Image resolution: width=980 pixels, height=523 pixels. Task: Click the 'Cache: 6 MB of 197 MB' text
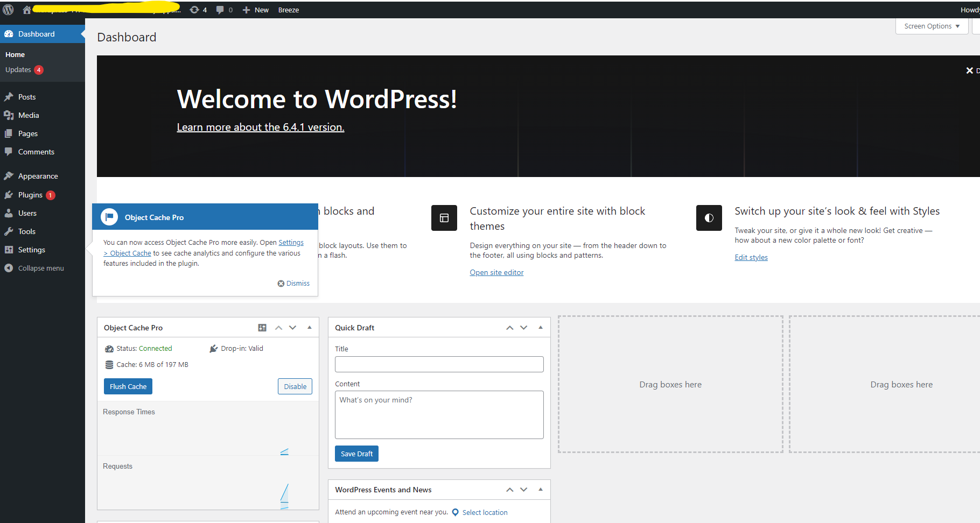click(152, 364)
